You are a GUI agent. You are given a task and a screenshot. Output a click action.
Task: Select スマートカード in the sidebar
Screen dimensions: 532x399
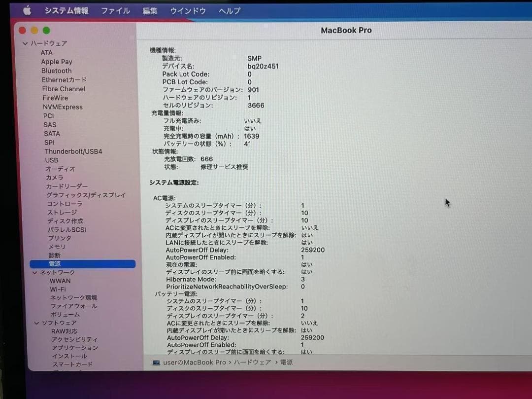coord(72,364)
